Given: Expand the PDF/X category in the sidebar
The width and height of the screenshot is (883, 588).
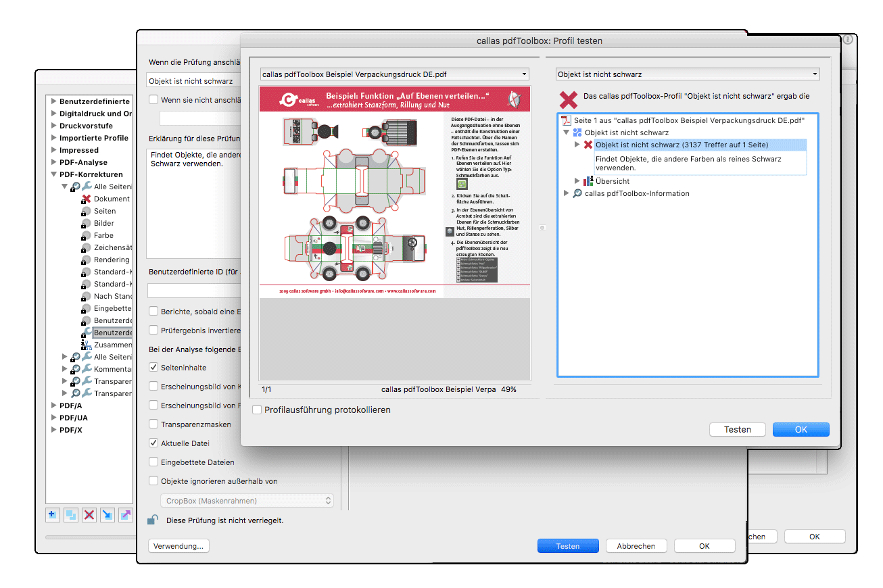Looking at the screenshot, I should point(54,429).
